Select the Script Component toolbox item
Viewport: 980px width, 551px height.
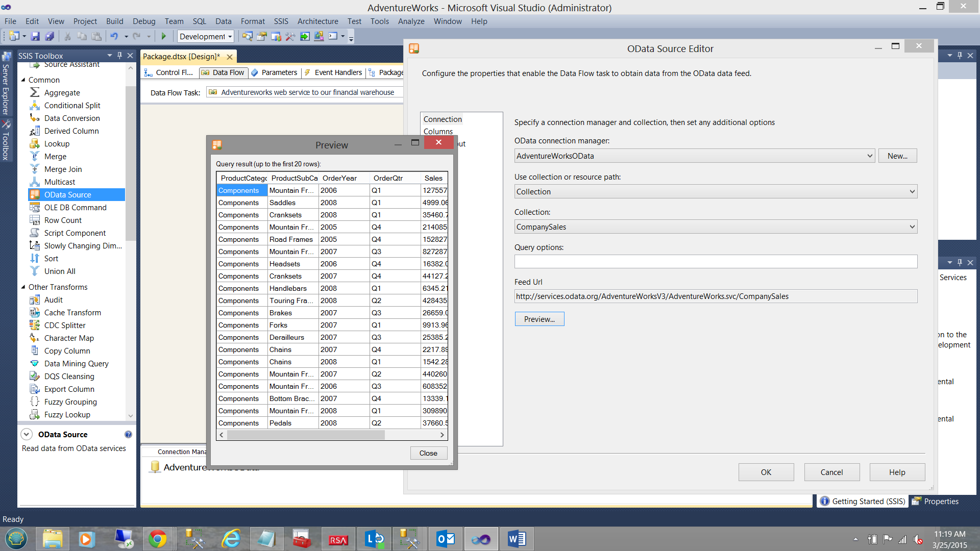pos(75,233)
